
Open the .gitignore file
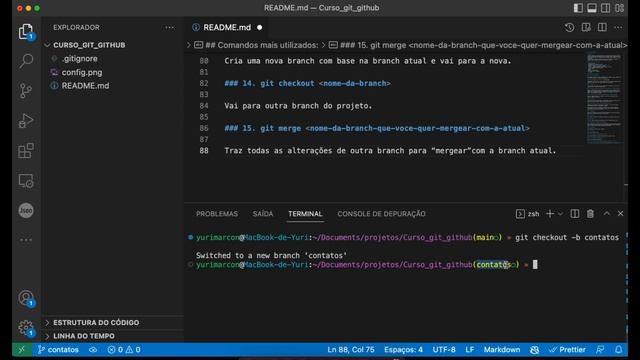[x=80, y=59]
